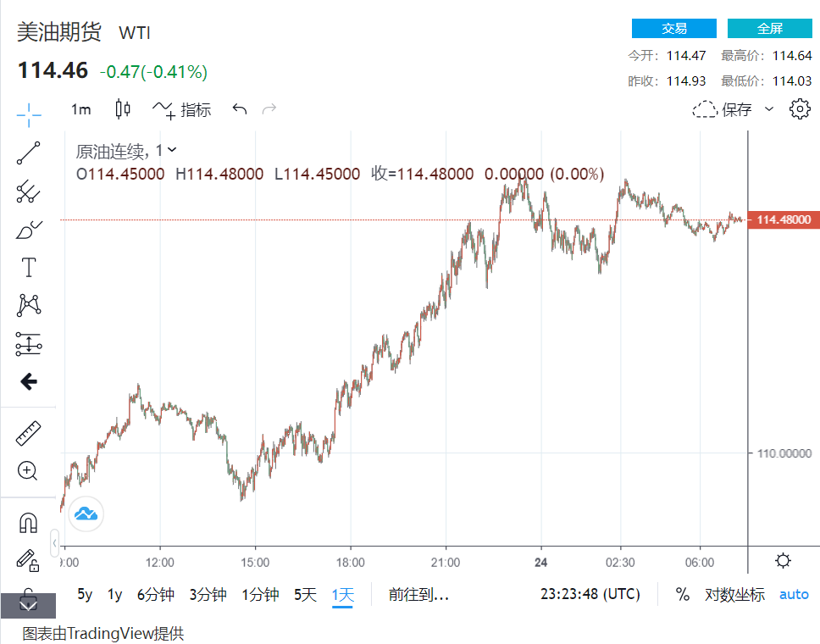This screenshot has width=820, height=644.
Task: Toggle percentage scale mode
Action: point(683,595)
